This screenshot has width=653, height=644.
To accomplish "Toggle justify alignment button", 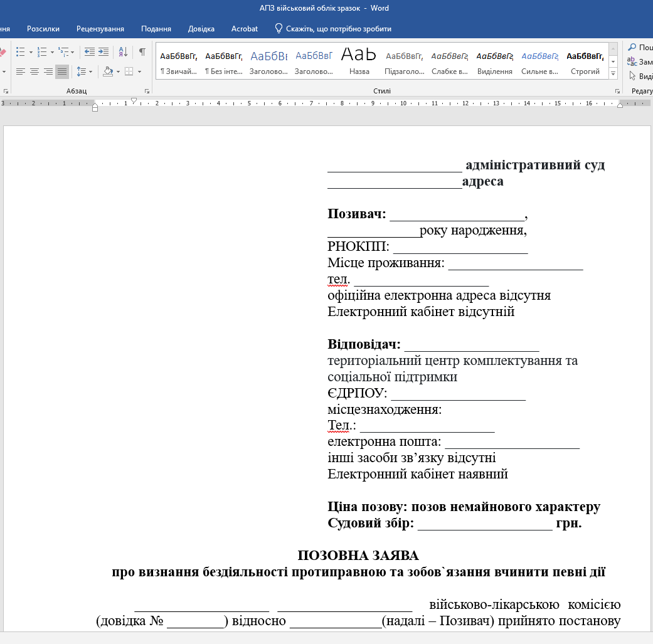I will [x=61, y=71].
